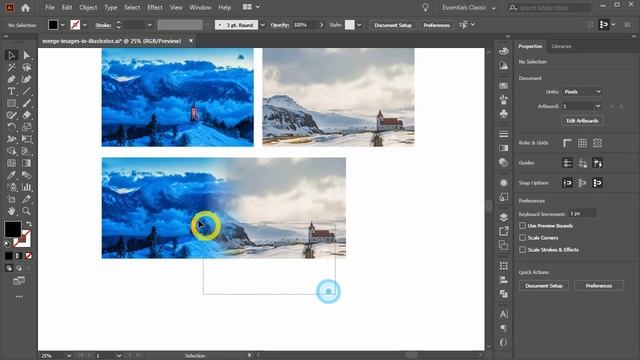Open the Essentials Classic workspace dropdown
The width and height of the screenshot is (640, 360).
pyautogui.click(x=469, y=7)
